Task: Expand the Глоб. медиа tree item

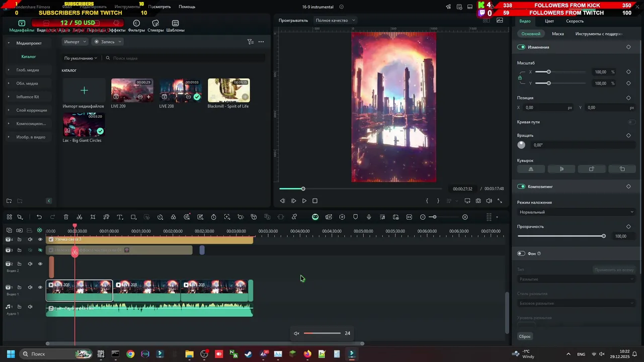Action: (9, 70)
